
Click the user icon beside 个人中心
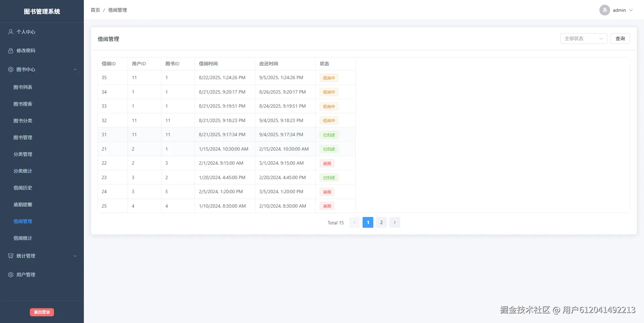click(11, 32)
